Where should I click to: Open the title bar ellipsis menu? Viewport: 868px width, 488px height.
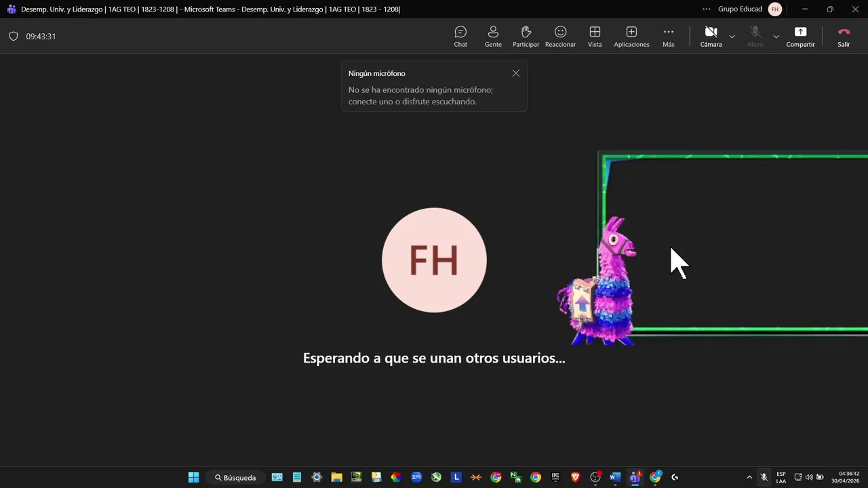[707, 9]
